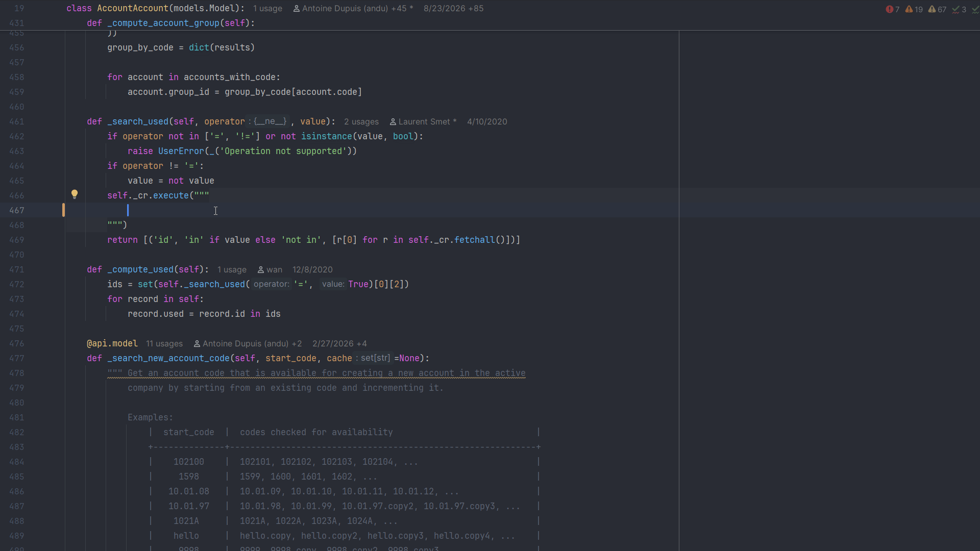Click the 'value:' inlay hint before True

333,284
